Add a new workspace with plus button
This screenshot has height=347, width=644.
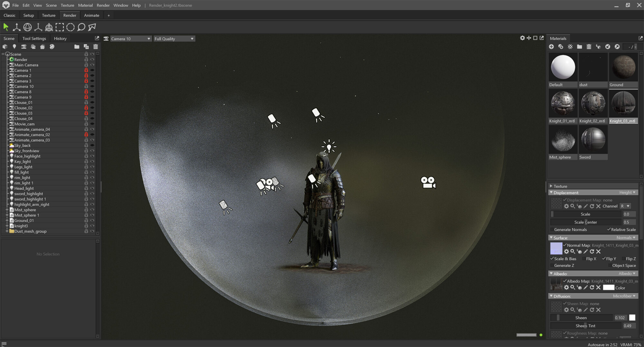coord(109,15)
